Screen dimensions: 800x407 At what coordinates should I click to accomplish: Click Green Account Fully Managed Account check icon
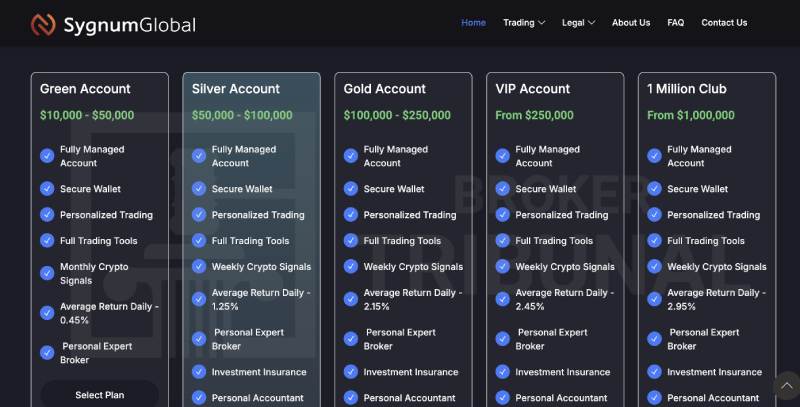tap(47, 156)
